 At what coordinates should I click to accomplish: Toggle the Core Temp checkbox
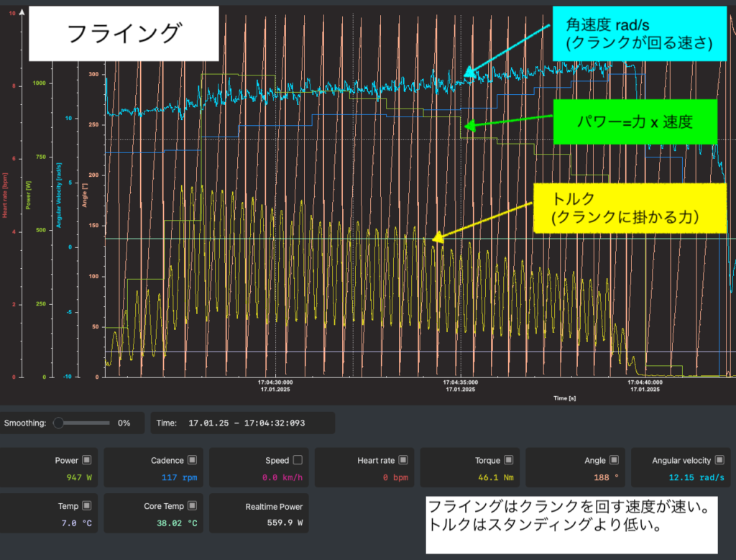192,506
